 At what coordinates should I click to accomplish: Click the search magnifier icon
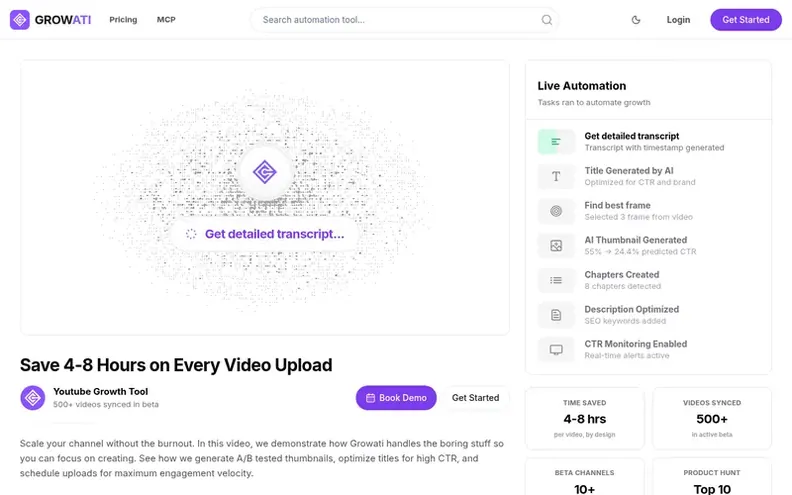pos(547,20)
